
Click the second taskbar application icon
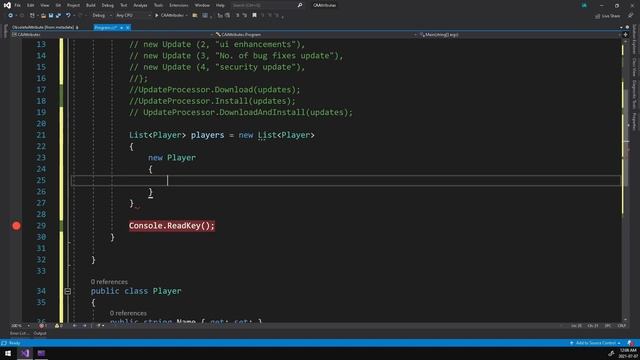tap(41, 353)
